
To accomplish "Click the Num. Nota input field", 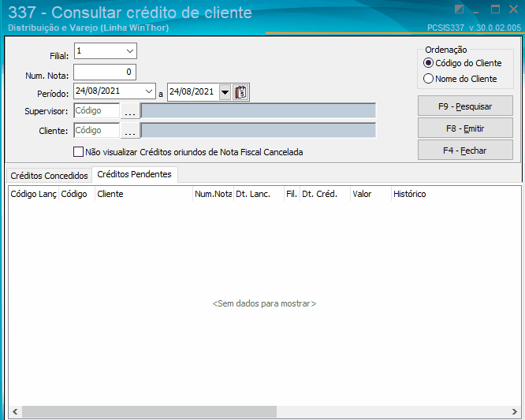I will [105, 72].
